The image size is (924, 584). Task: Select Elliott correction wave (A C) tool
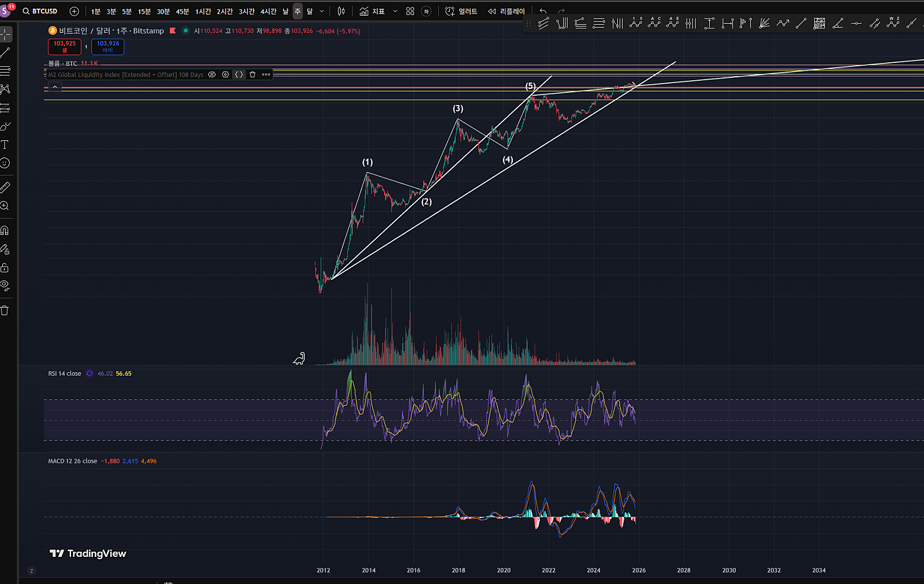click(654, 24)
